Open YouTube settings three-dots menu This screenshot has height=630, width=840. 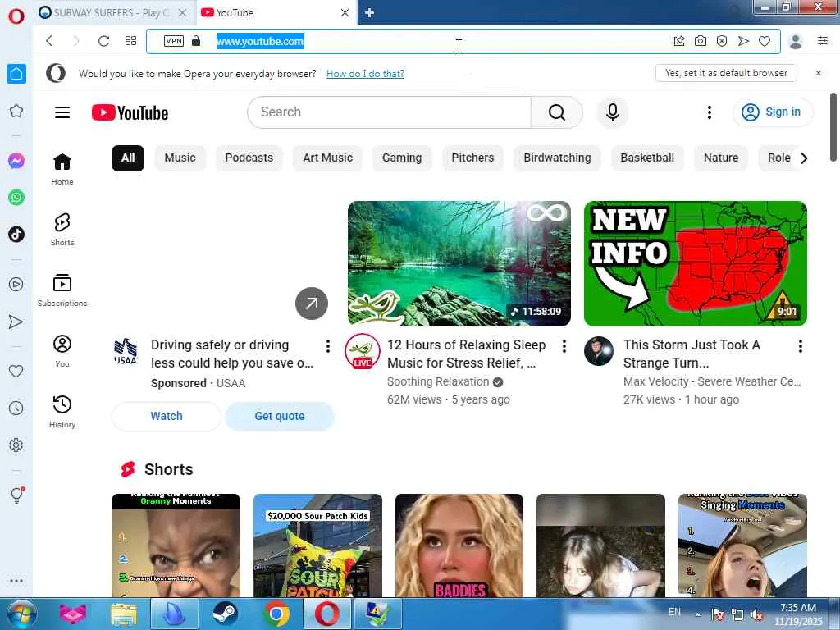[x=710, y=112]
